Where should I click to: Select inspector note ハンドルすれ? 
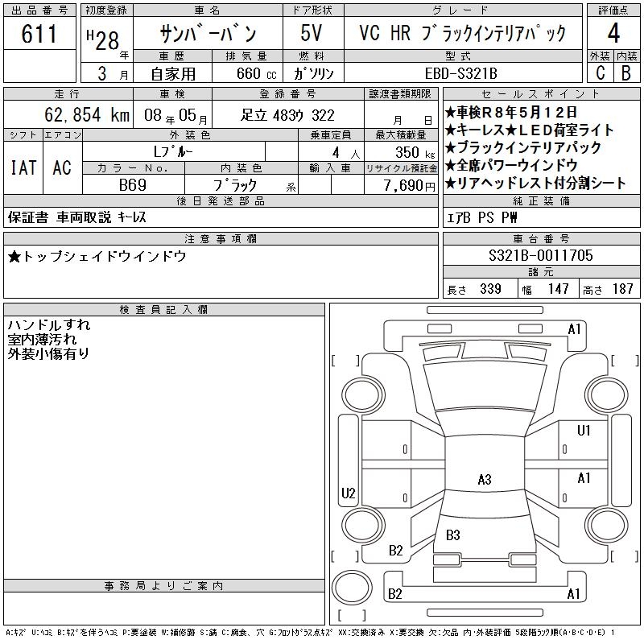point(49,325)
